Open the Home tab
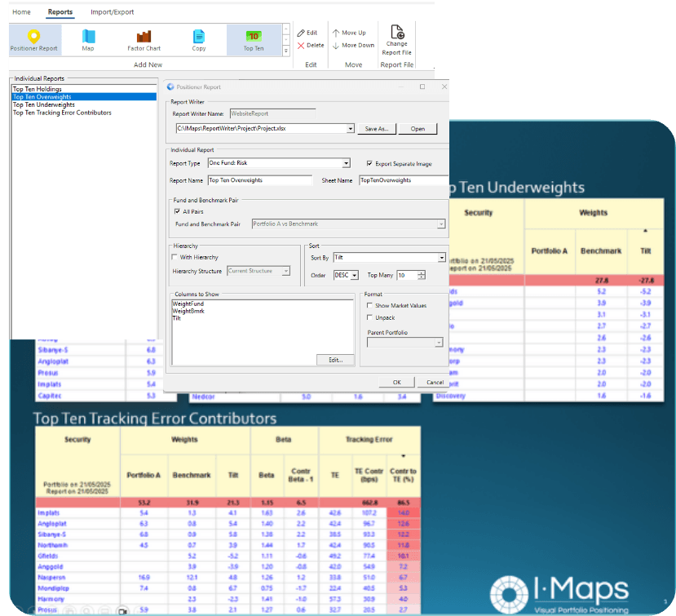This screenshot has height=616, width=676. (x=21, y=12)
